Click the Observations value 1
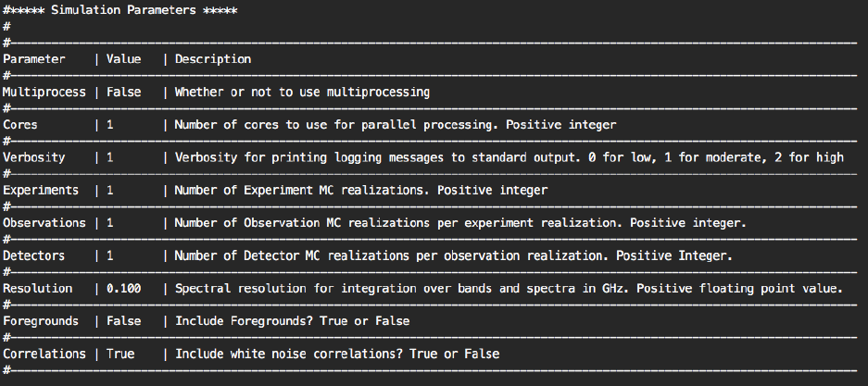Viewport: 868px width, 386px height. (x=109, y=223)
